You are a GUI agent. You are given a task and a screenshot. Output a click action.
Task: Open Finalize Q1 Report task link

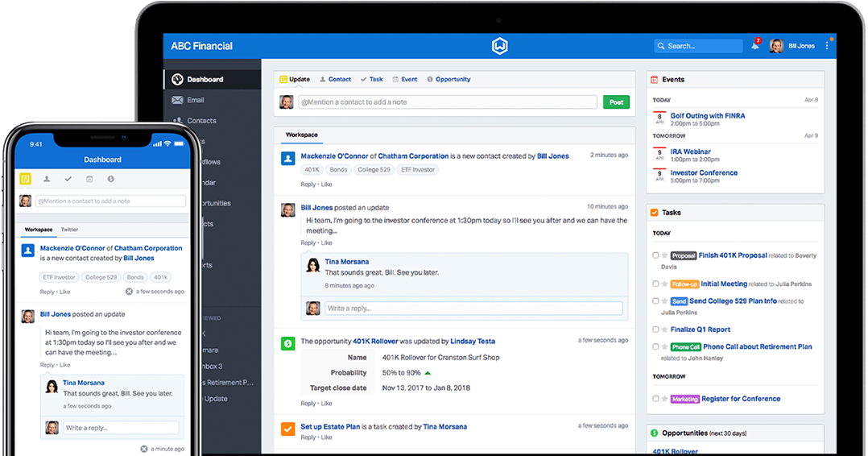701,330
